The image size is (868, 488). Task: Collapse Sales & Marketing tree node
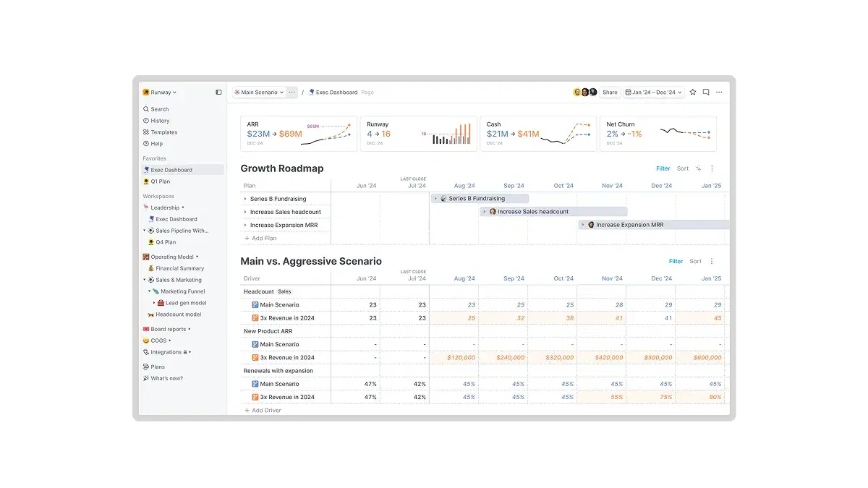pyautogui.click(x=145, y=280)
